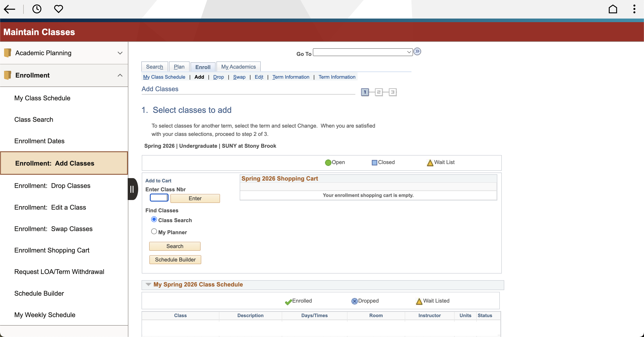Viewport: 644px width, 337px height.
Task: Switch to the Search tab
Action: (x=155, y=67)
